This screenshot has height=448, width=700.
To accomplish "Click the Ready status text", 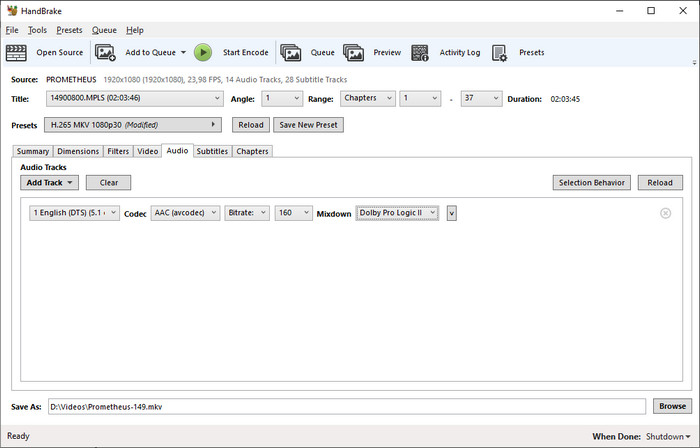I will click(x=18, y=436).
